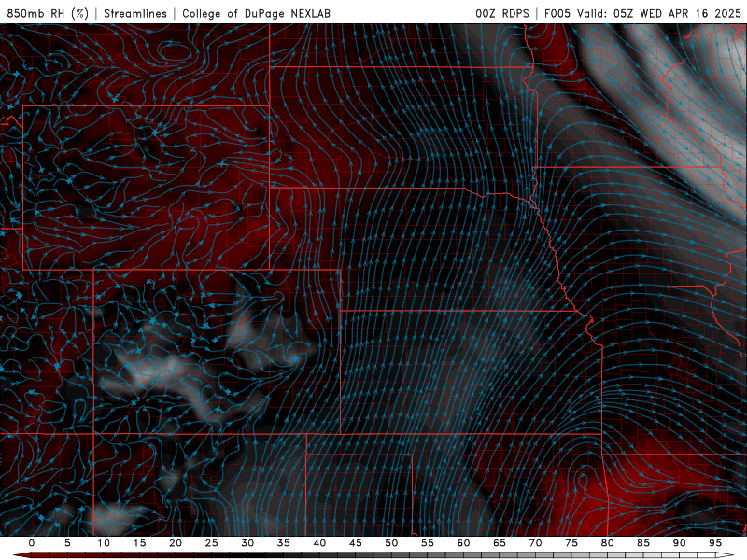Screen dimensions: 747x560
Task: Click the colorbar label "15"
Action: [139, 543]
